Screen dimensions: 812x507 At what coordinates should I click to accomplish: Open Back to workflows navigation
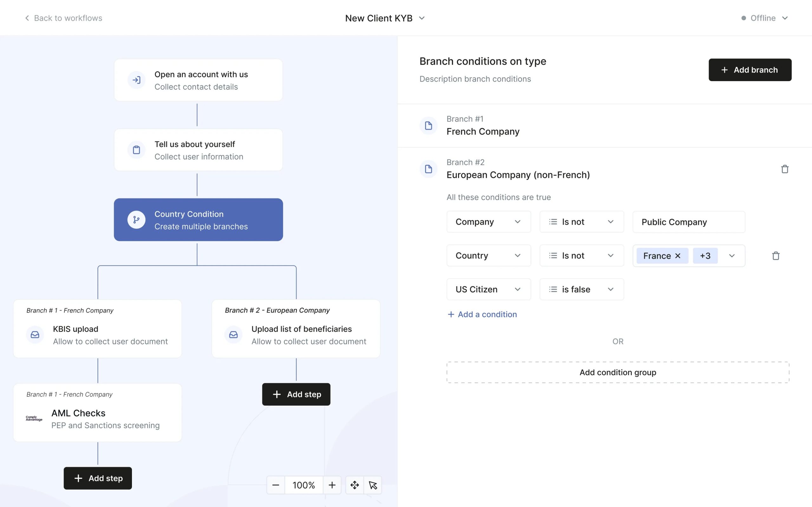coord(63,17)
